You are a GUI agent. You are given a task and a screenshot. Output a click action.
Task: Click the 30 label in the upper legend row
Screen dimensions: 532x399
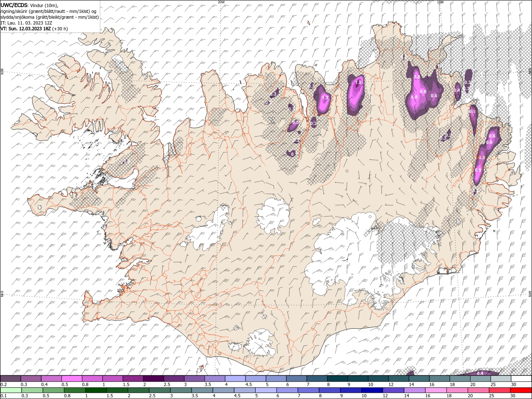click(514, 384)
